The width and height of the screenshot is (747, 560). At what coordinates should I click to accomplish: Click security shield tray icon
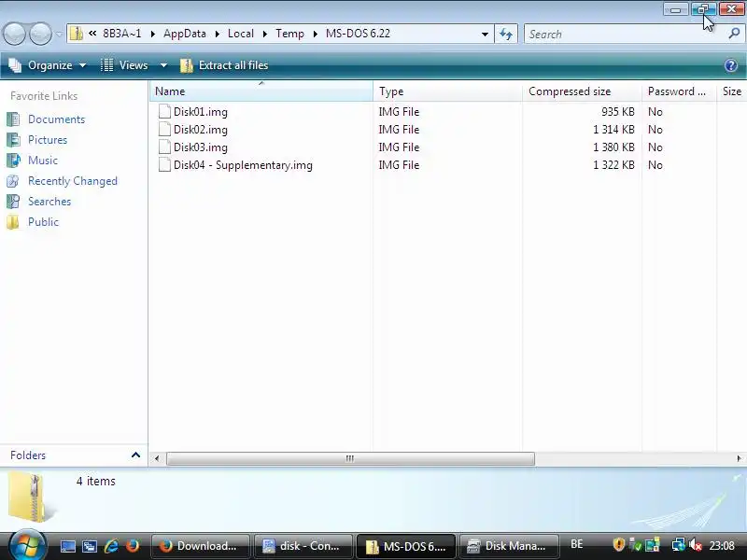(x=618, y=544)
